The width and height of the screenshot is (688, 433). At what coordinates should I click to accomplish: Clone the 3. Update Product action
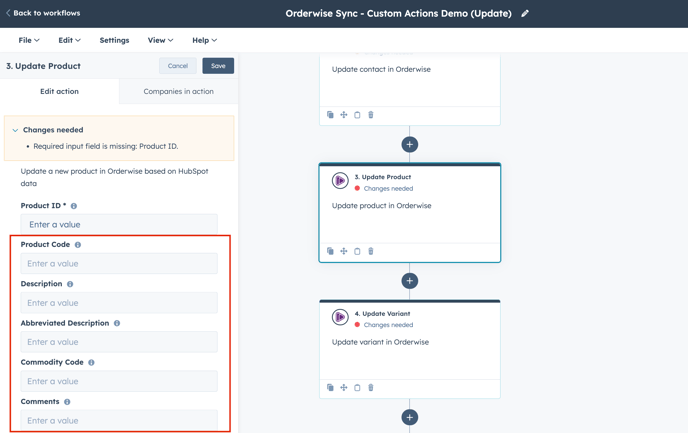[x=330, y=251]
